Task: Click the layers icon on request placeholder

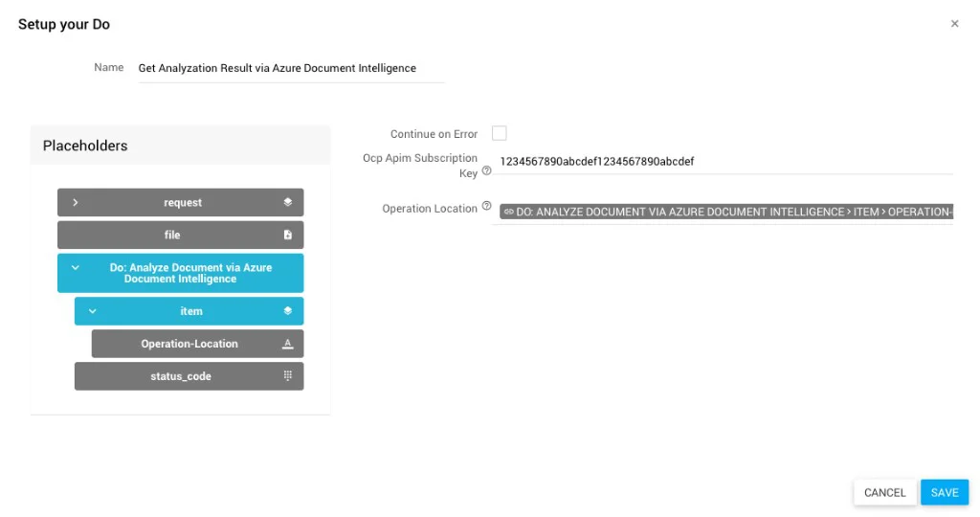Action: pos(287,203)
